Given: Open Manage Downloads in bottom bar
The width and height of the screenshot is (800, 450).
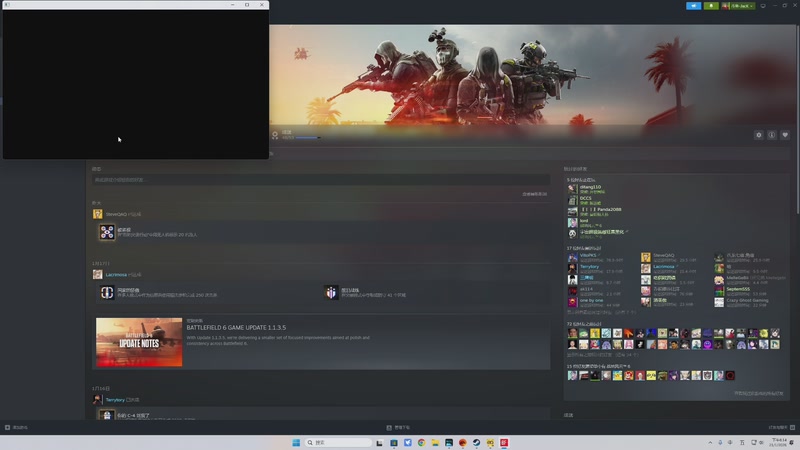Looking at the screenshot, I should (398, 428).
